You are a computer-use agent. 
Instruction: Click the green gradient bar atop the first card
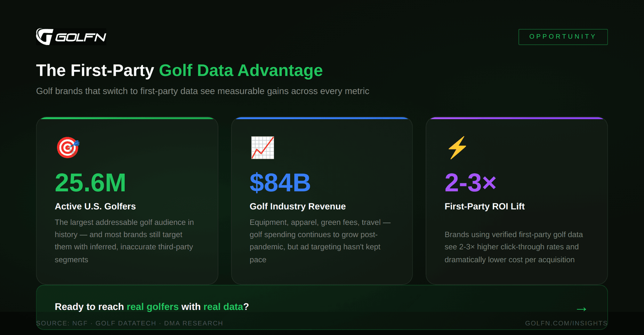click(127, 118)
